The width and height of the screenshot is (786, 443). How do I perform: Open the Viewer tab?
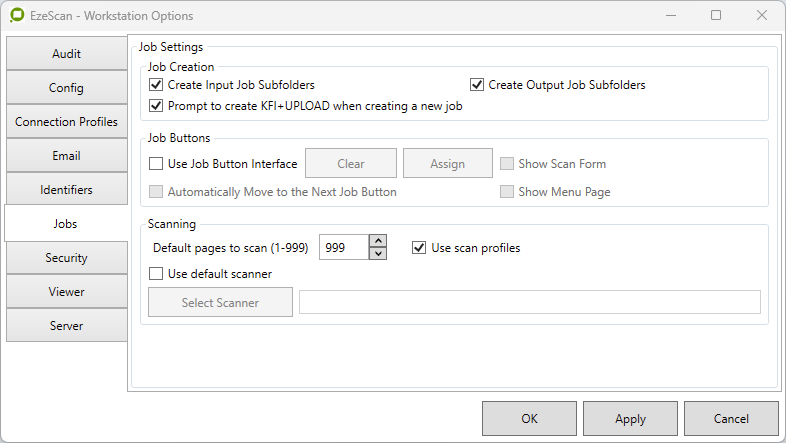(67, 292)
